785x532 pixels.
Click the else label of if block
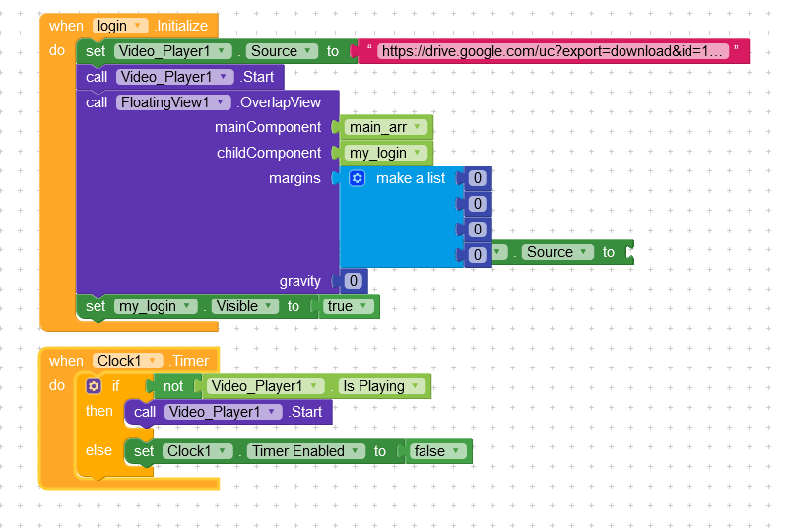coord(98,450)
